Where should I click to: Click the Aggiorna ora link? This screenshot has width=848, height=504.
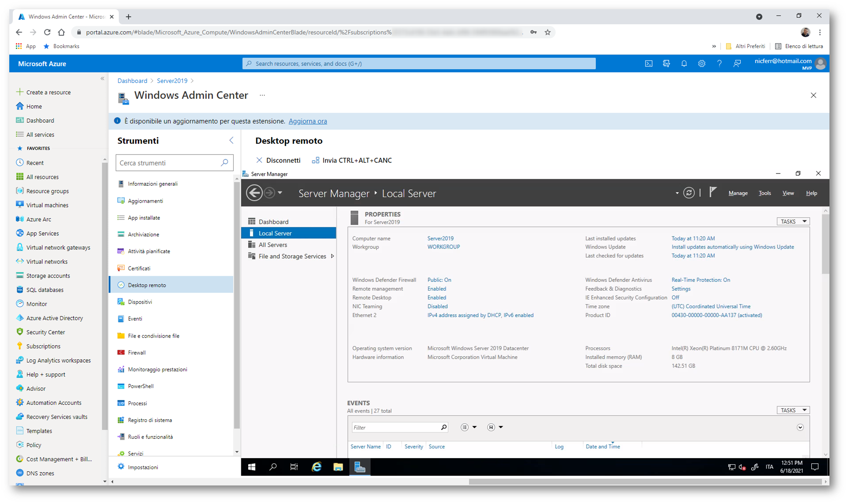tap(307, 121)
